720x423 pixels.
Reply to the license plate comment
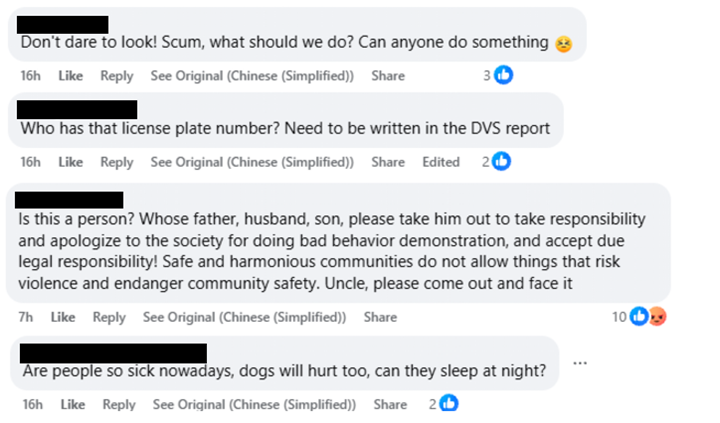tap(116, 162)
